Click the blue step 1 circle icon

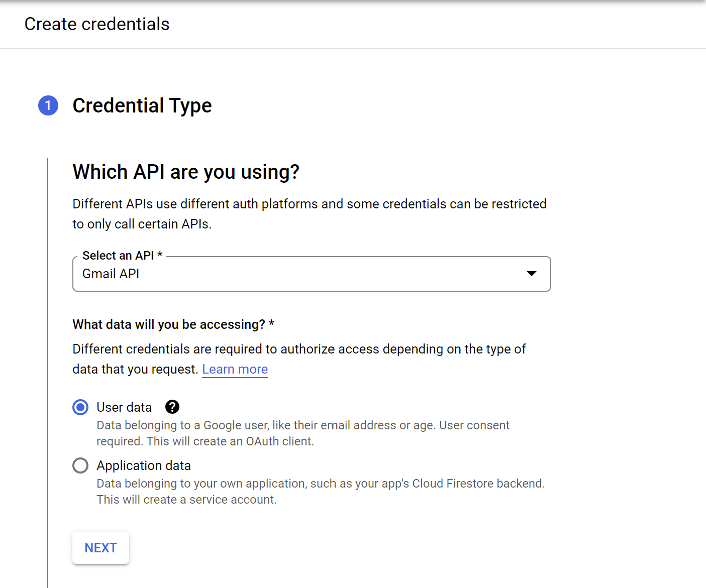(x=48, y=105)
